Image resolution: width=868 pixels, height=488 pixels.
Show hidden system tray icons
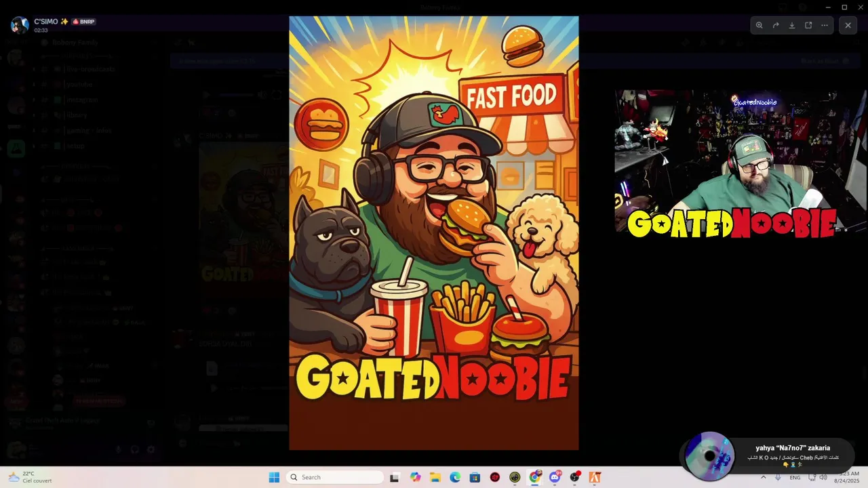tap(764, 477)
